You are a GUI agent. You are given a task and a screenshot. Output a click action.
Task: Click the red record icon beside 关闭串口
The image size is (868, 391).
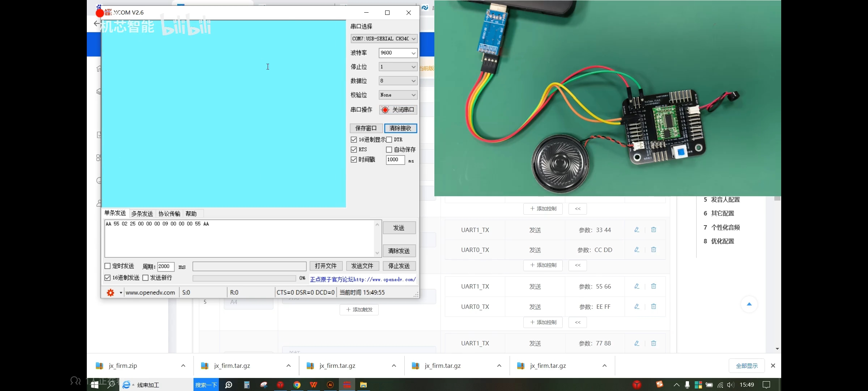(x=385, y=110)
